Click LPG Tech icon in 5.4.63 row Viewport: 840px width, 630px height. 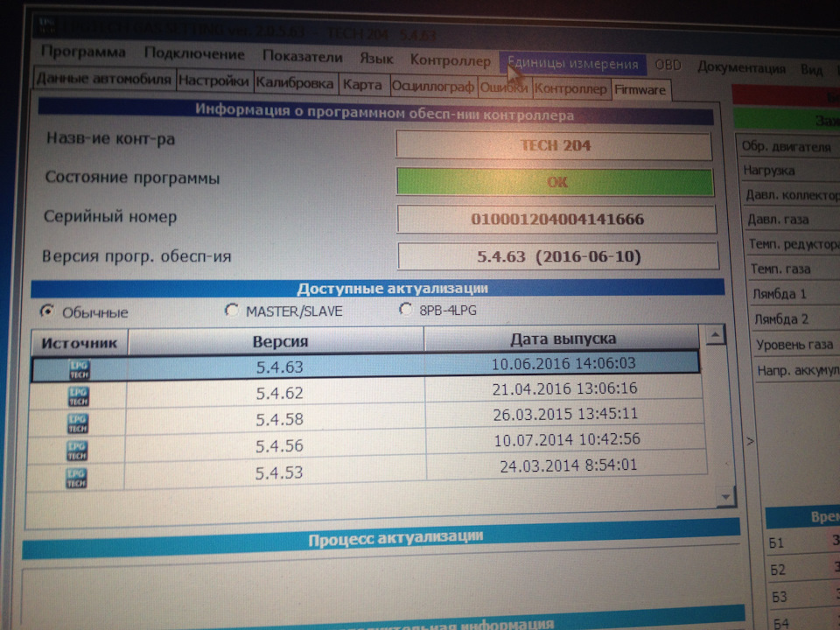(80, 369)
